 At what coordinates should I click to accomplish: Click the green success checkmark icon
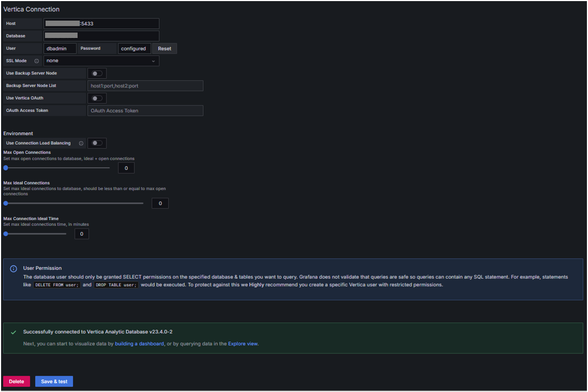pyautogui.click(x=14, y=332)
